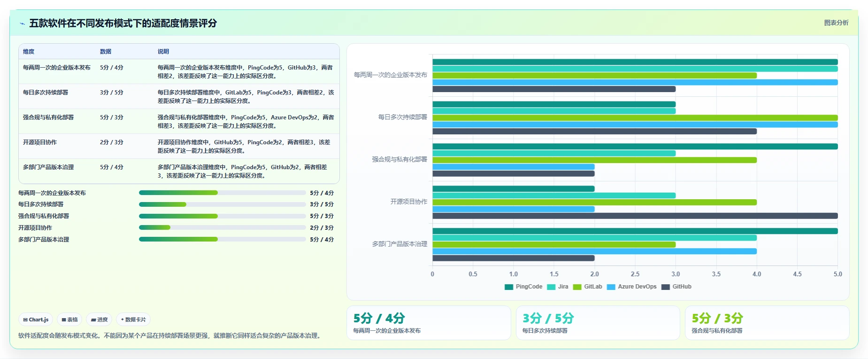Click the 说明 column header
The image size is (868, 359).
(163, 52)
